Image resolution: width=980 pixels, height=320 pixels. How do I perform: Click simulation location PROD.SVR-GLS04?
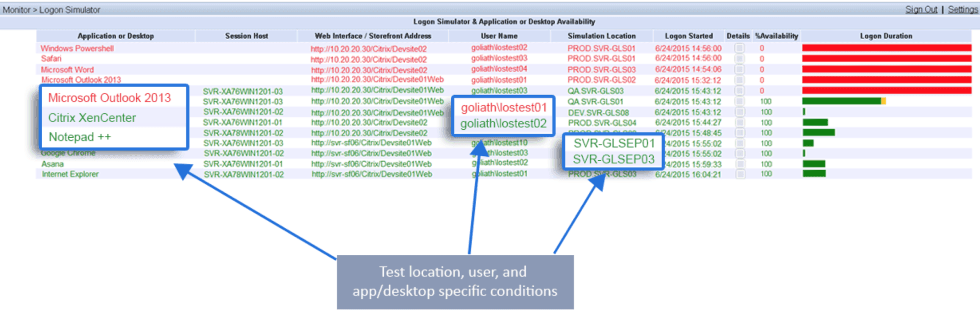pyautogui.click(x=602, y=123)
